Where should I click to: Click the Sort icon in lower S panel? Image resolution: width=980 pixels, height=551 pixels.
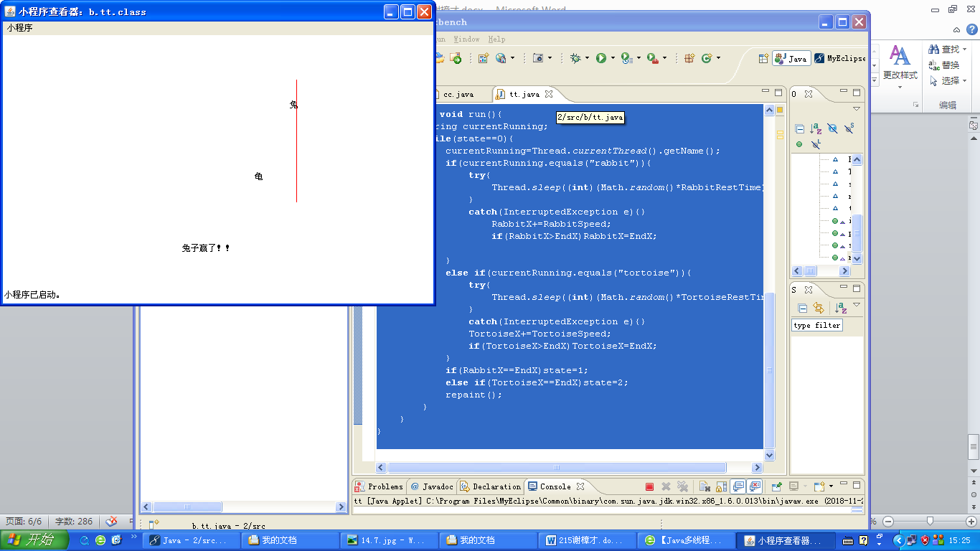coord(841,309)
